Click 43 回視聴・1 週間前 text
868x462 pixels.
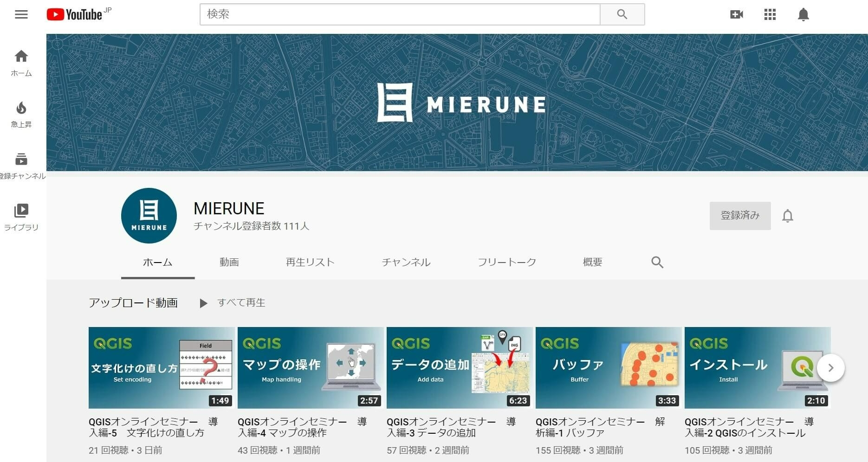[x=279, y=450]
